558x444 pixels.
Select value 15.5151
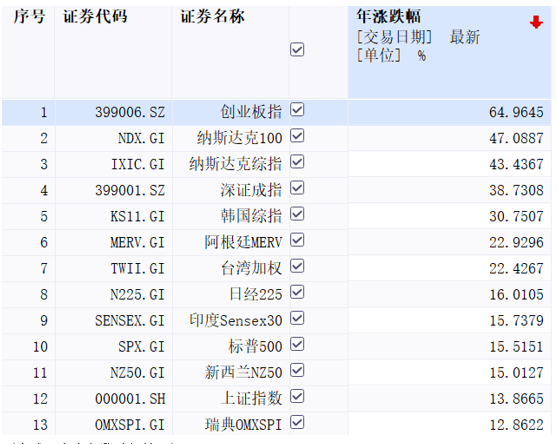pyautogui.click(x=516, y=347)
